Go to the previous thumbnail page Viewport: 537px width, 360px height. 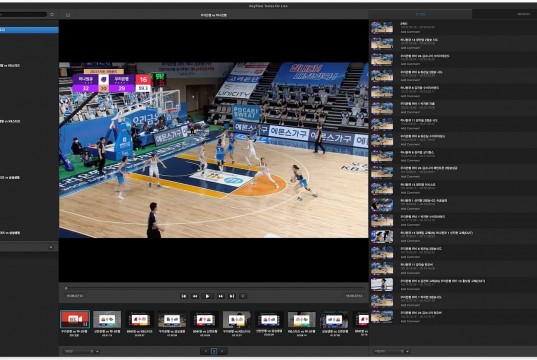[206, 351]
